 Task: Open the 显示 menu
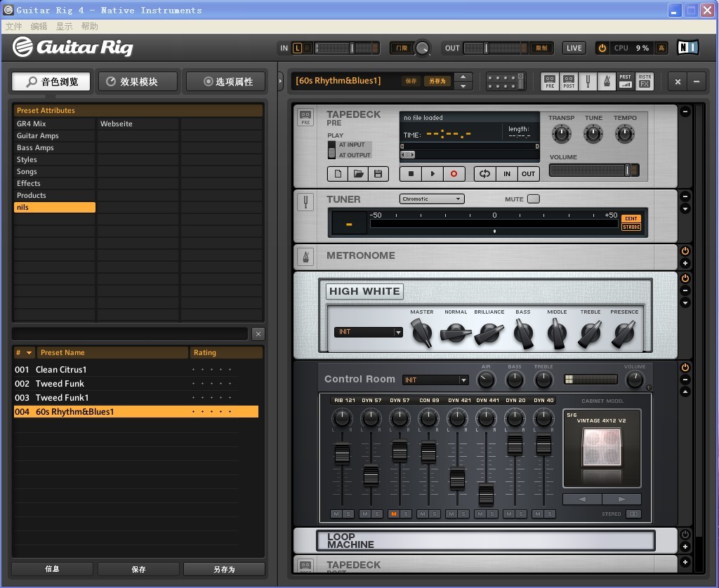point(64,26)
